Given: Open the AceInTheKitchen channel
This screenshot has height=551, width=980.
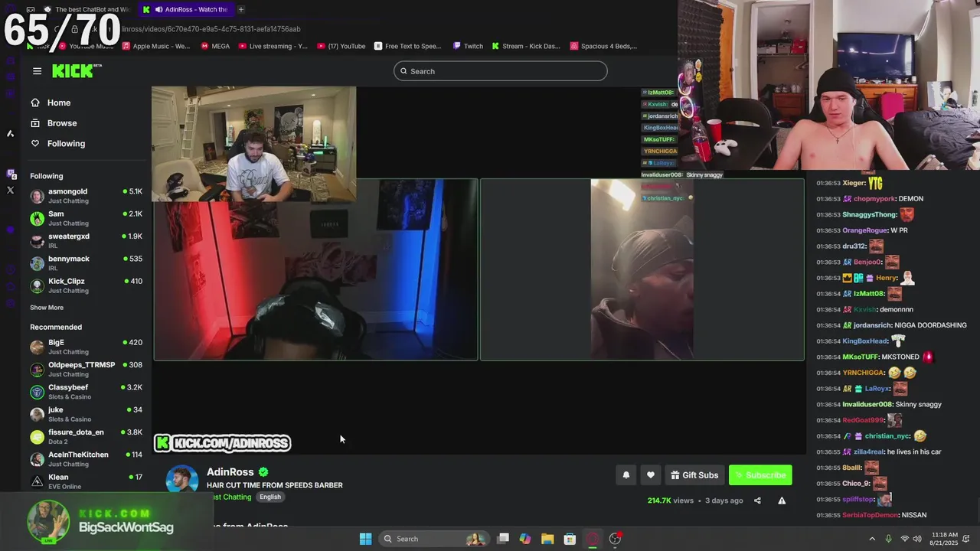Looking at the screenshot, I should pos(86,459).
